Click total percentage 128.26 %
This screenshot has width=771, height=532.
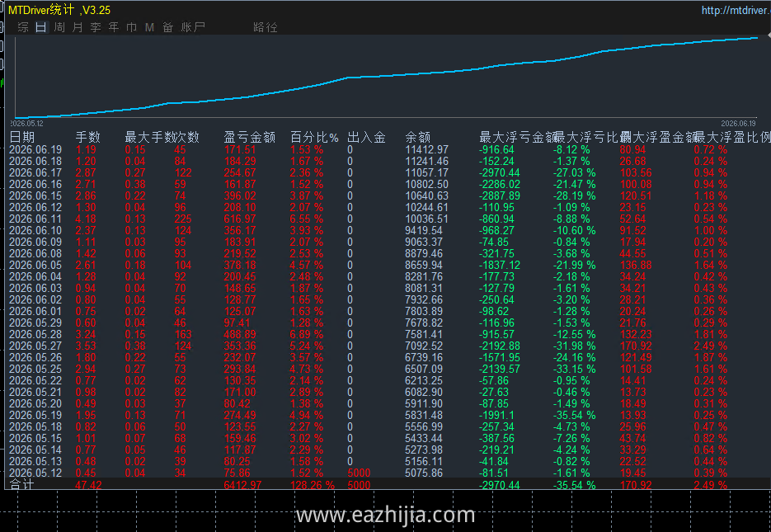tap(313, 485)
